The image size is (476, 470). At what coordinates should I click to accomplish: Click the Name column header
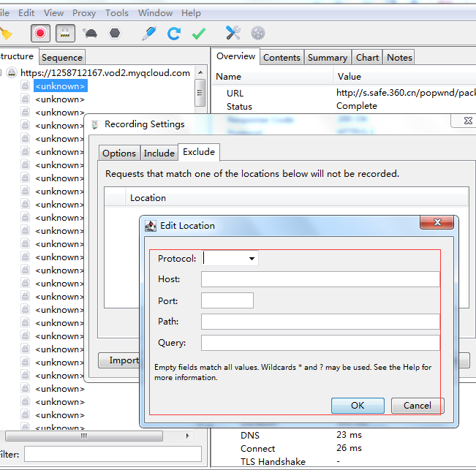[x=272, y=77]
